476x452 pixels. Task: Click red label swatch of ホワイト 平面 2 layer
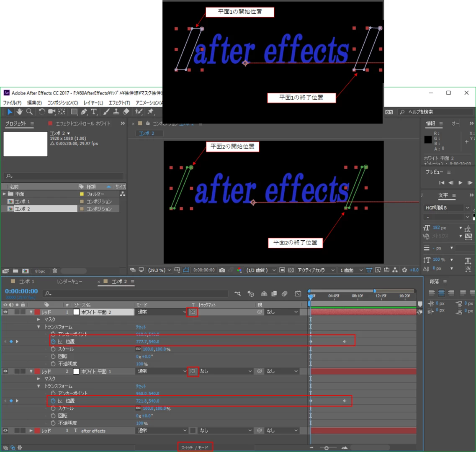(37, 312)
